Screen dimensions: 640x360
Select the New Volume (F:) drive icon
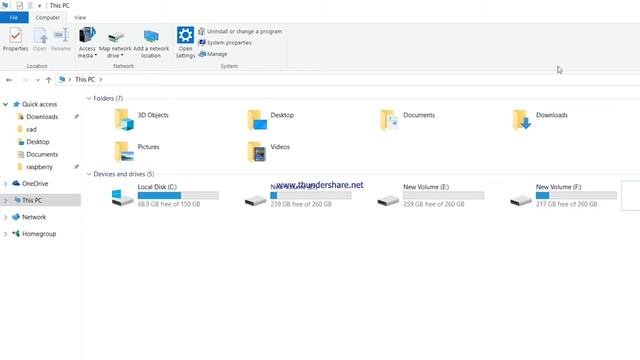pos(521,200)
